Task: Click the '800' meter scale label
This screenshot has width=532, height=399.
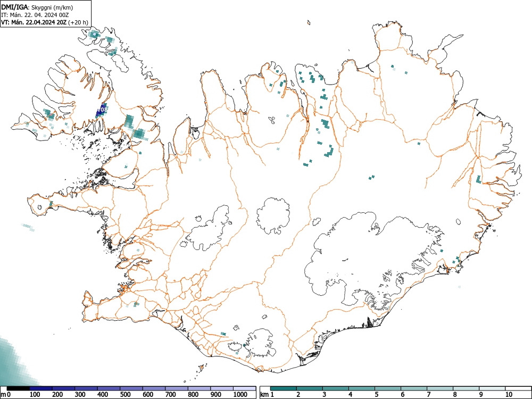Action: click(193, 394)
